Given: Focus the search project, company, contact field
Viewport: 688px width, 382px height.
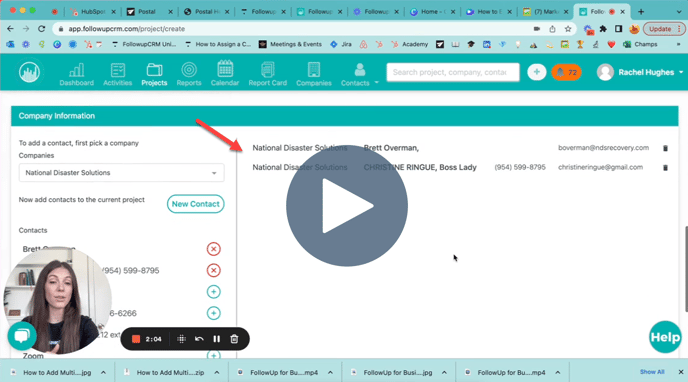Looking at the screenshot, I should click(452, 72).
